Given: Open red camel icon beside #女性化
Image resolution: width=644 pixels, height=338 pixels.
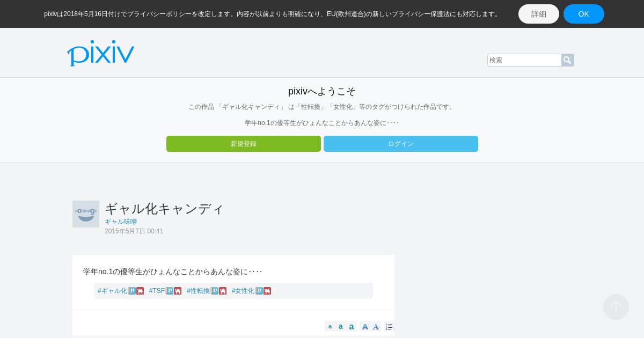Looking at the screenshot, I should click(267, 291).
